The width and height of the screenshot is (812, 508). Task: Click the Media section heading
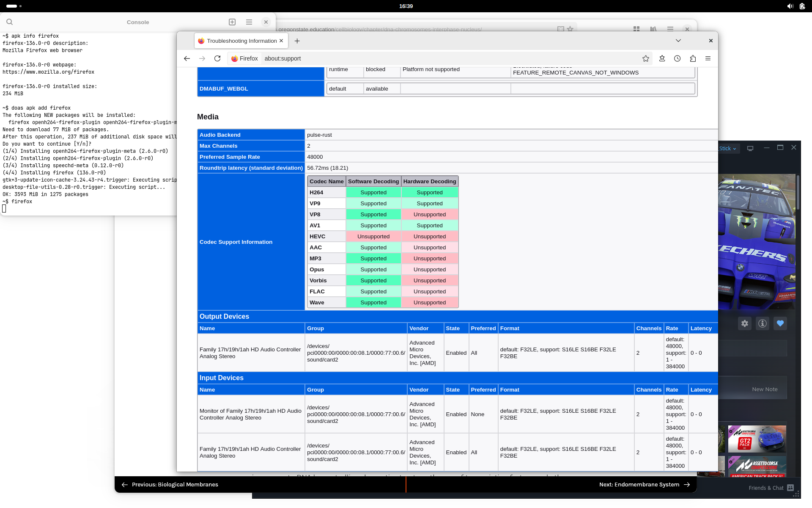[208, 117]
